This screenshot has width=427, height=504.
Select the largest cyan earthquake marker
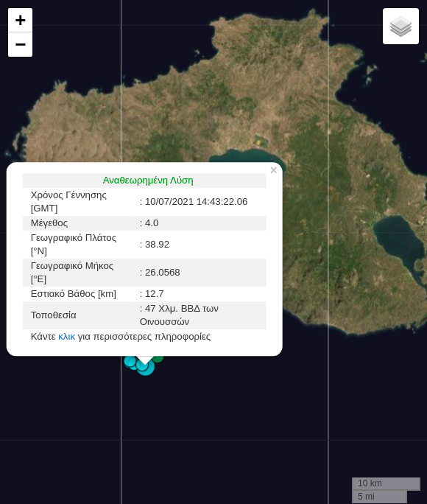(x=146, y=367)
